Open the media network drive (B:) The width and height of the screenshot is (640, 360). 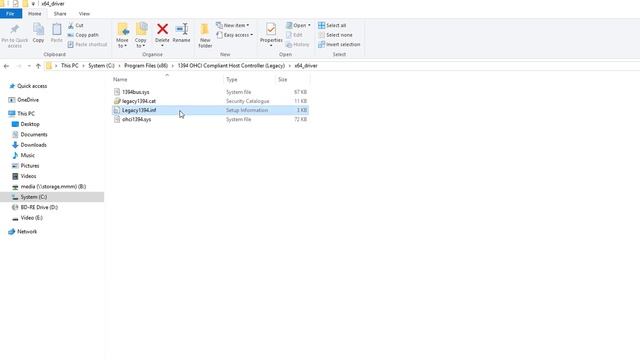[53, 187]
